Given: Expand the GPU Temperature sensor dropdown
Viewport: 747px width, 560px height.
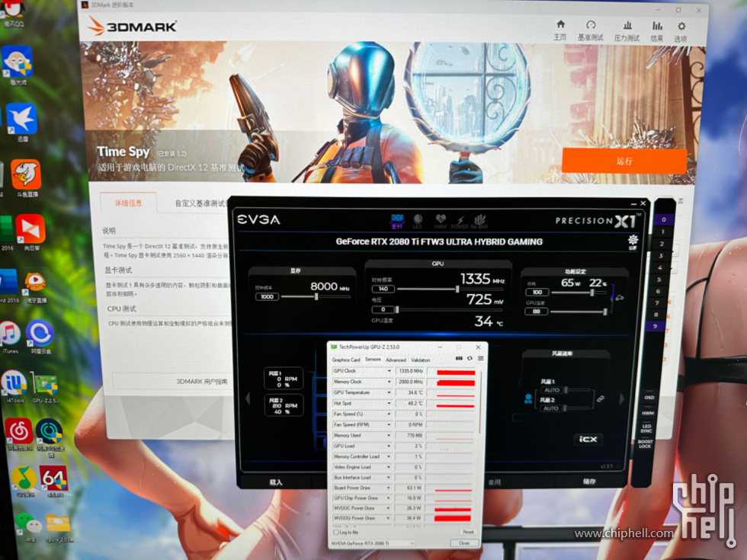Looking at the screenshot, I should click(x=390, y=393).
